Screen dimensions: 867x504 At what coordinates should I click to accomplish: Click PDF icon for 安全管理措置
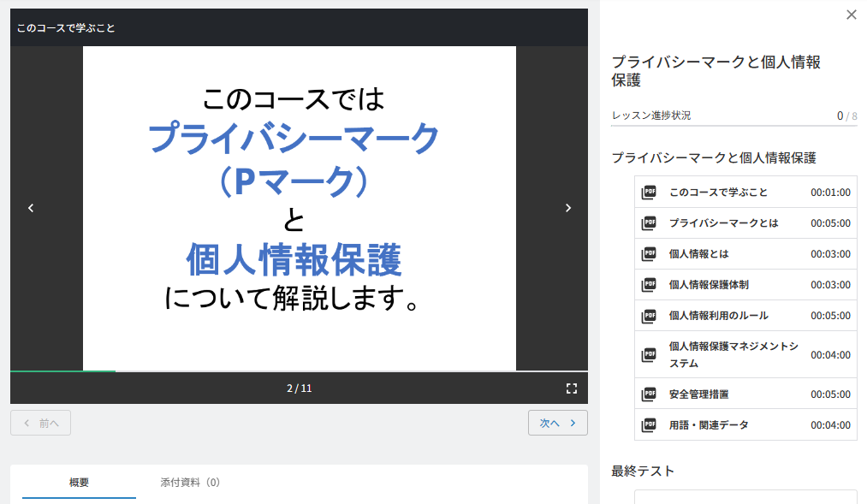point(649,394)
